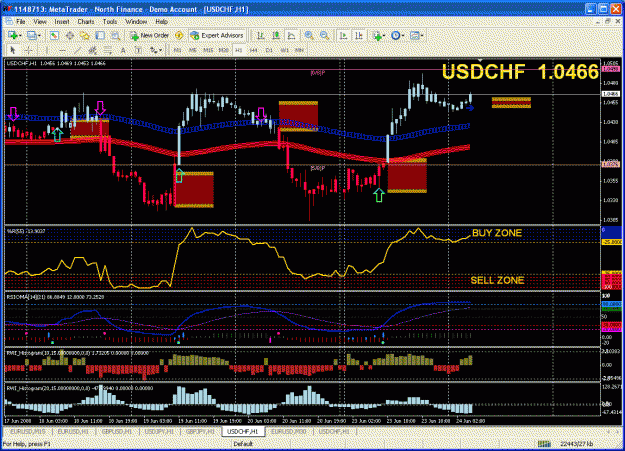Viewport: 625px width, 451px height.
Task: Open the Help menu
Action: [161, 22]
